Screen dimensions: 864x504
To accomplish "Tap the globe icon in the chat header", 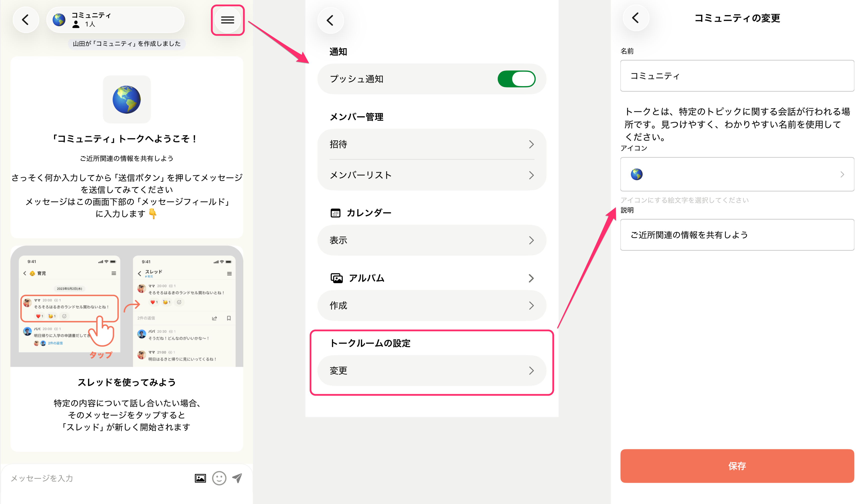I will (59, 20).
